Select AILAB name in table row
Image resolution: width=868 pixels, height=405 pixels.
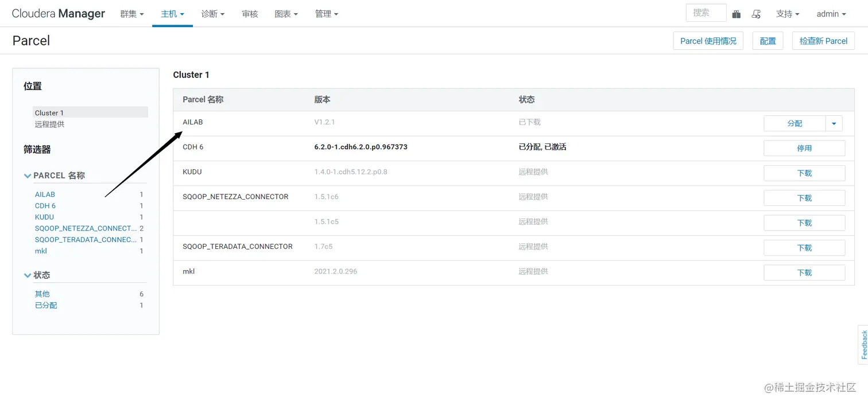point(192,122)
